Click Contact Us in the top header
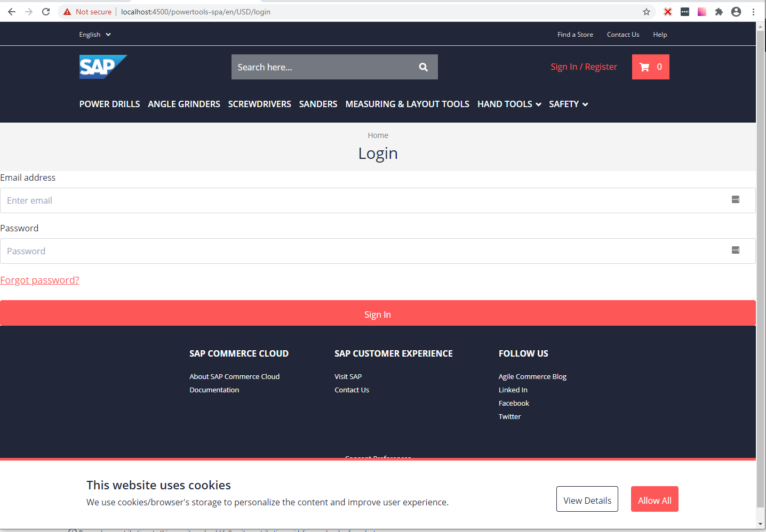This screenshot has width=766, height=532. point(623,35)
